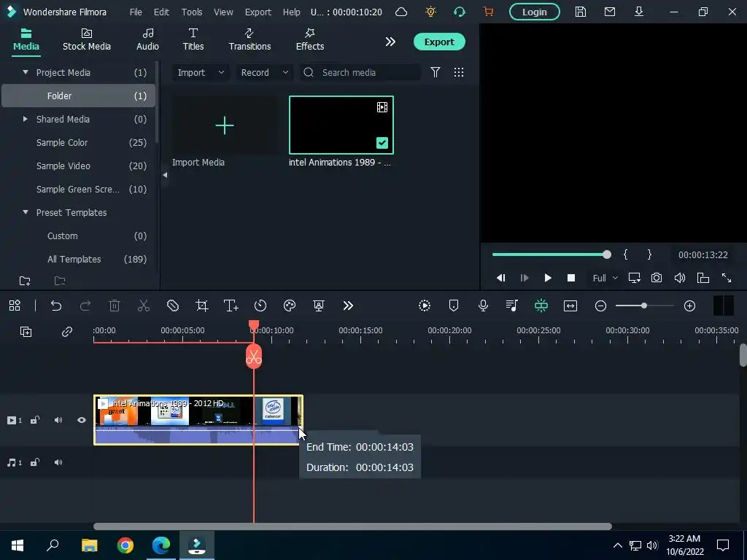Open the audio mixer icon
Image resolution: width=747 pixels, height=560 pixels.
click(x=512, y=306)
